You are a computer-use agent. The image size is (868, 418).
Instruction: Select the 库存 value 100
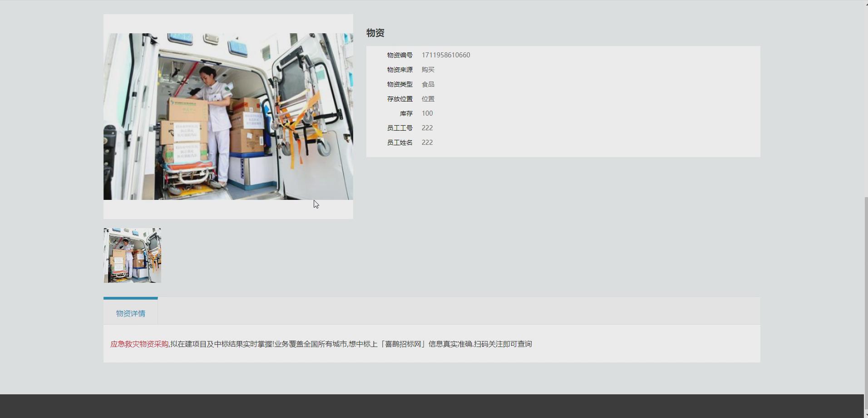(427, 113)
